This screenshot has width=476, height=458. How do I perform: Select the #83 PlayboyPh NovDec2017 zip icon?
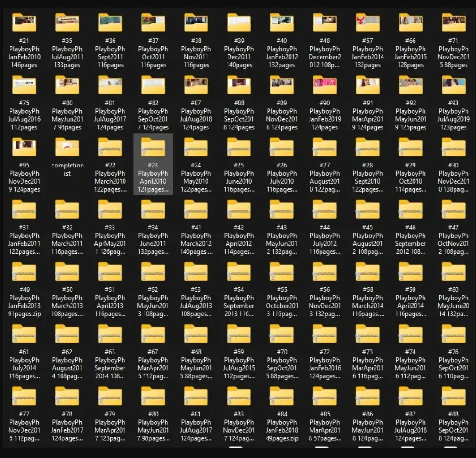[x=239, y=396]
